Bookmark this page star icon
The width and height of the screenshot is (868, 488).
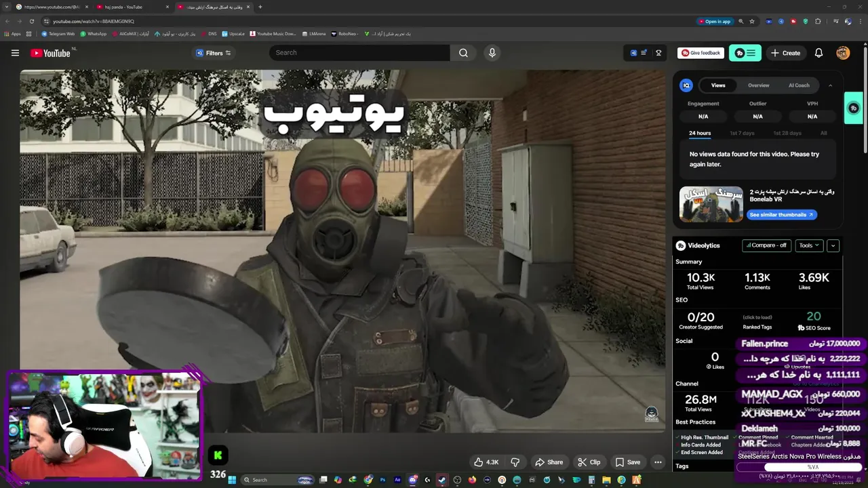[752, 21]
